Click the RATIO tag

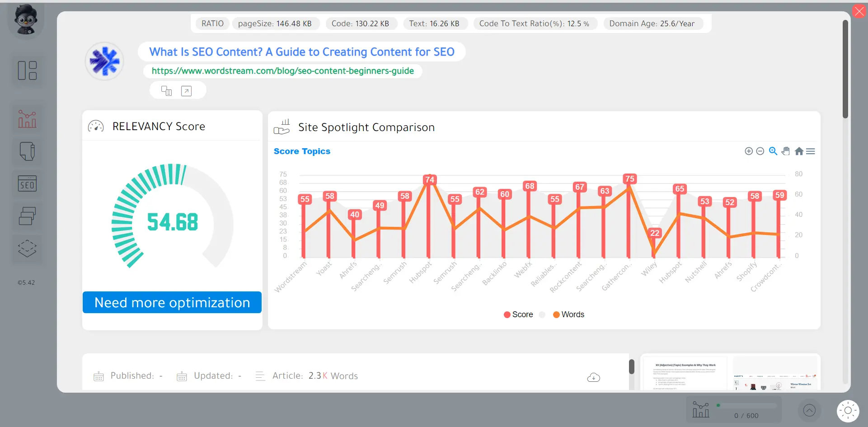(x=212, y=23)
